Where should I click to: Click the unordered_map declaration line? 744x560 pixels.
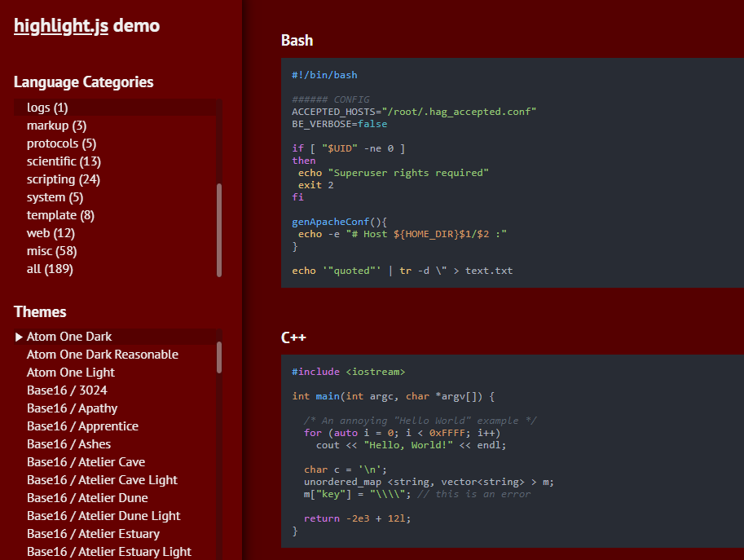point(429,482)
